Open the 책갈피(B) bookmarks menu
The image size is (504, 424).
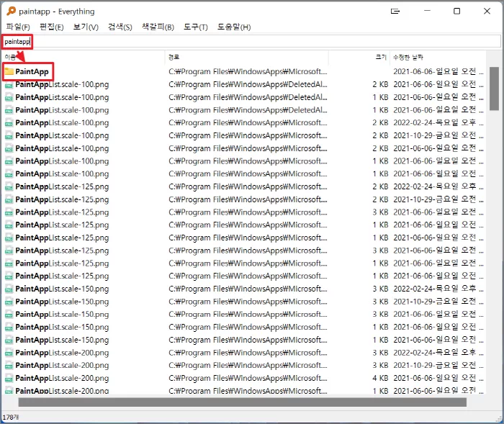pos(158,27)
